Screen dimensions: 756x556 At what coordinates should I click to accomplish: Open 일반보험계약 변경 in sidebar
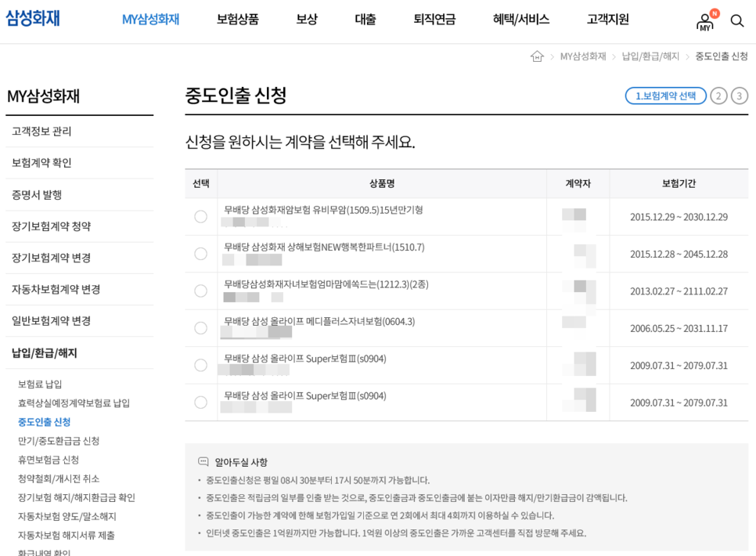(51, 321)
